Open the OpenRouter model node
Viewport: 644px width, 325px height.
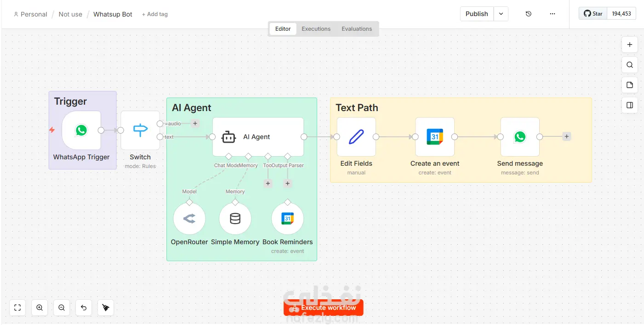click(189, 219)
